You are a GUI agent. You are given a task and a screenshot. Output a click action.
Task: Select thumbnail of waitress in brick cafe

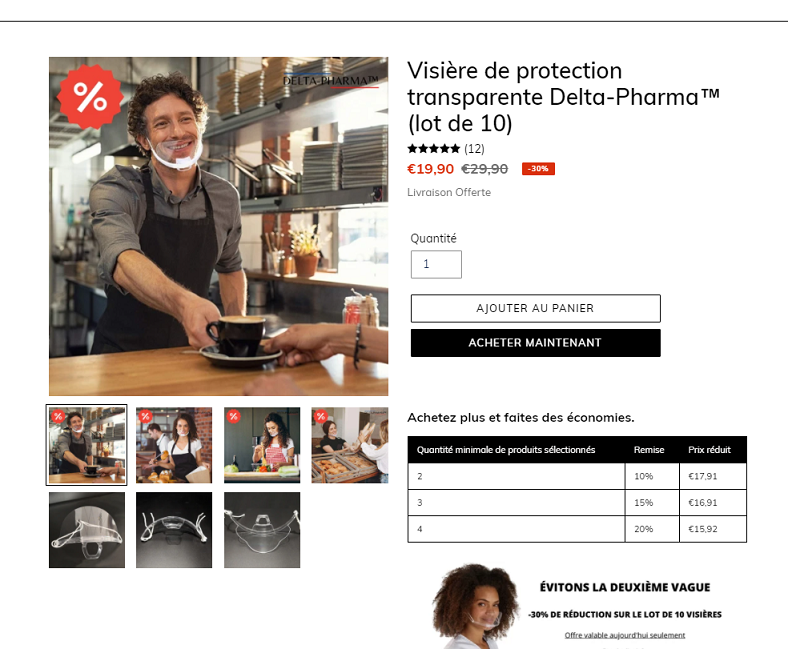(x=174, y=445)
